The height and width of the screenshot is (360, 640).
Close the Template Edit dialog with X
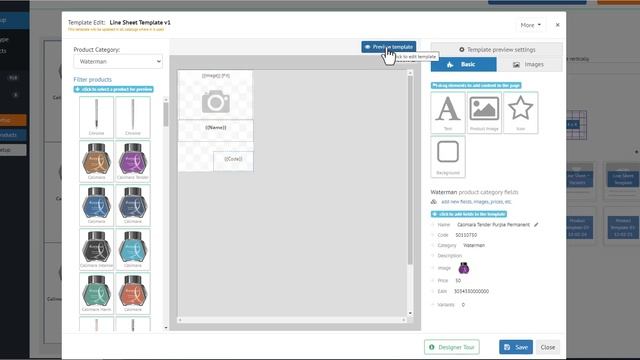[558, 25]
